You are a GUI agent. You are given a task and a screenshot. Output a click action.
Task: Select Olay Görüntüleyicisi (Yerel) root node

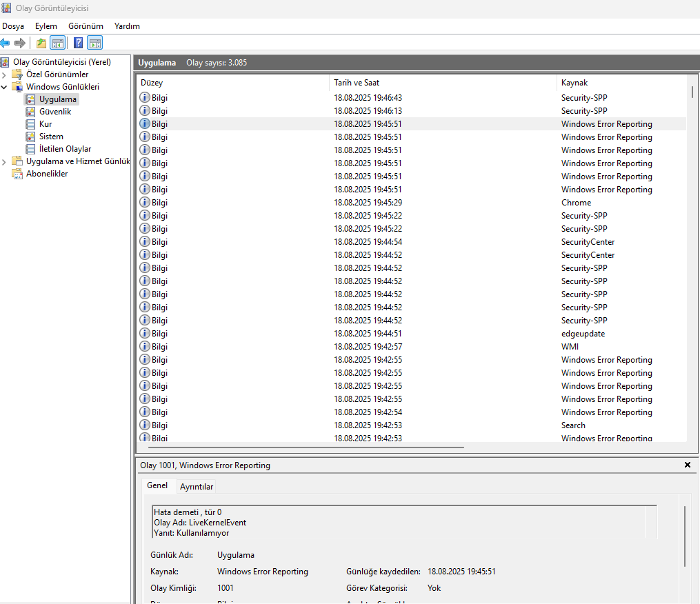[x=62, y=62]
